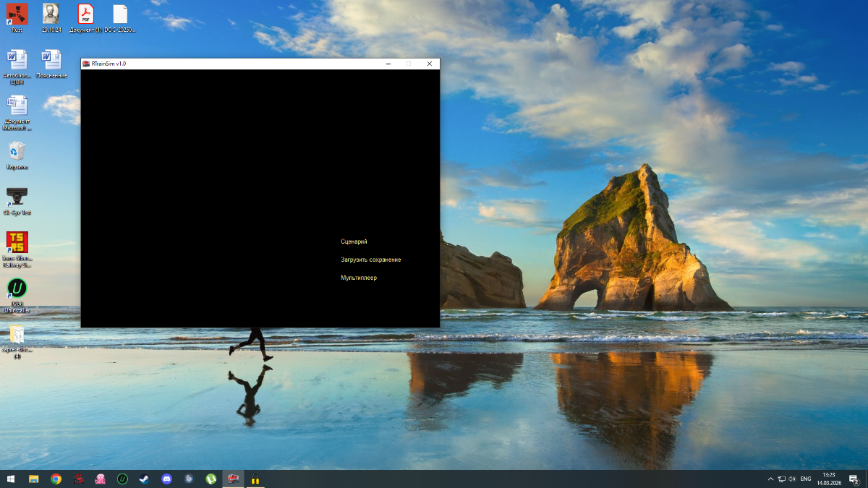
Task: Choose the Мультиплеер menu entry
Action: tap(359, 278)
